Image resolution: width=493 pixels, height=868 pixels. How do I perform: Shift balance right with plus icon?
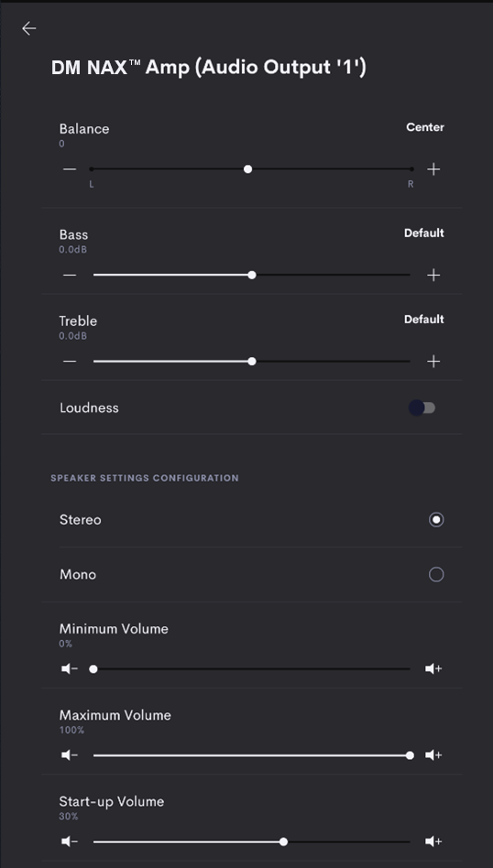coord(433,168)
